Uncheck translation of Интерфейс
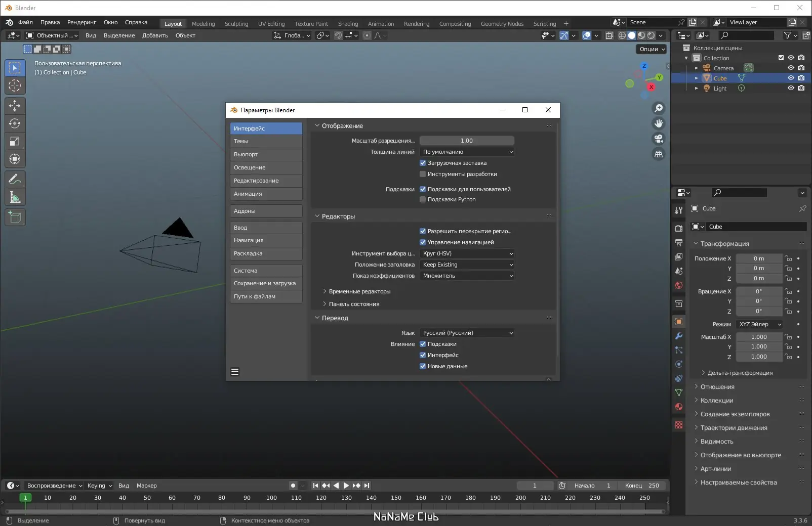The height and width of the screenshot is (526, 812). 423,355
